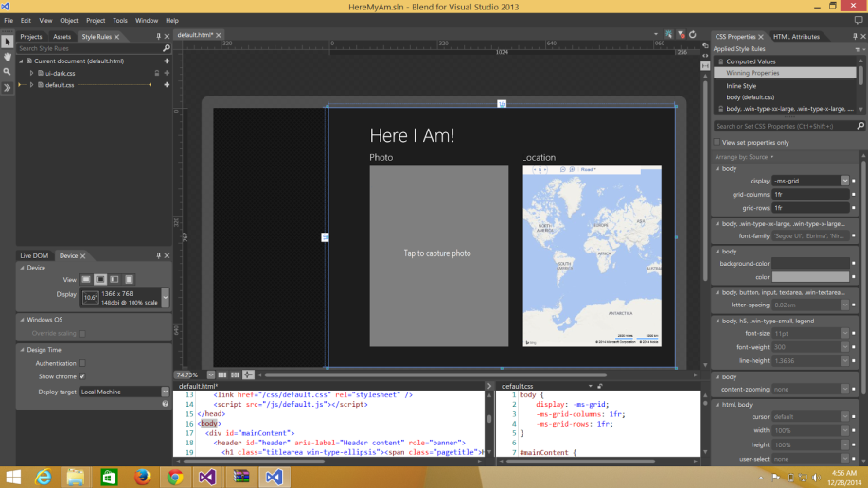
Task: Enable the Authentication checkbox
Action: point(82,363)
